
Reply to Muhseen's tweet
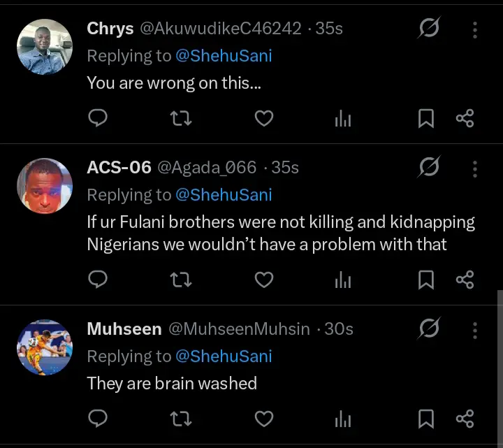tap(99, 419)
